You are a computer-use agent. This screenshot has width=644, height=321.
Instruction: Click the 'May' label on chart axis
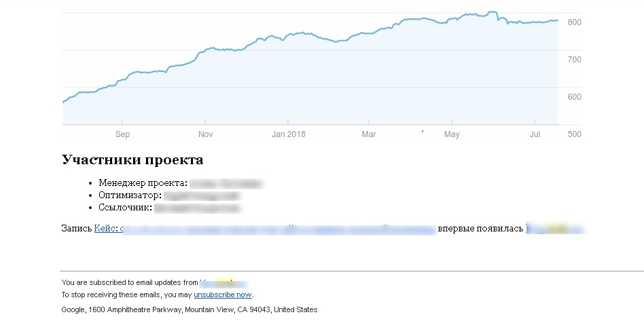tap(452, 134)
